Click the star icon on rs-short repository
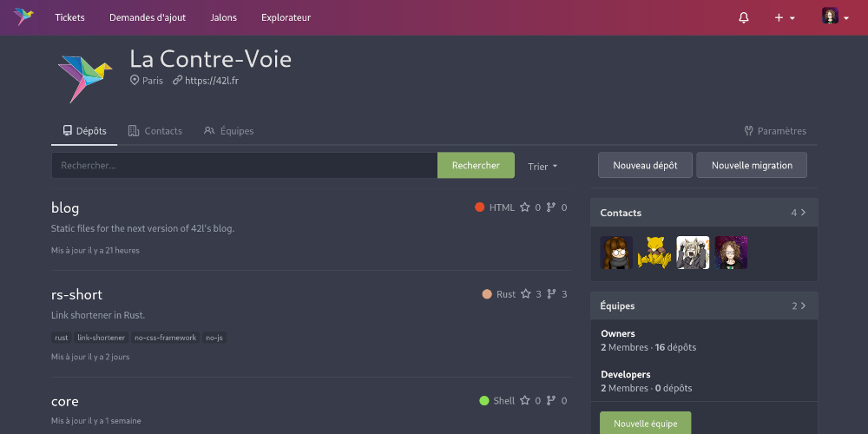 point(525,294)
